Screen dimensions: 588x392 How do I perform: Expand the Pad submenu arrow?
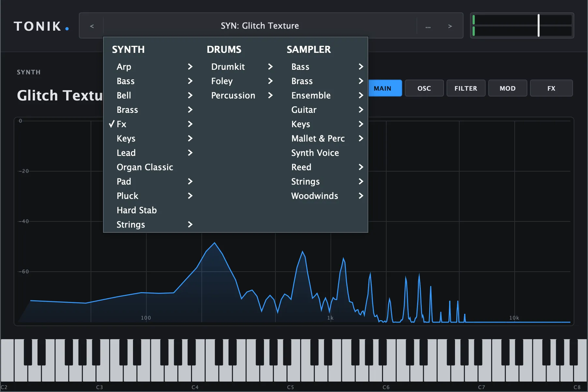coord(190,181)
